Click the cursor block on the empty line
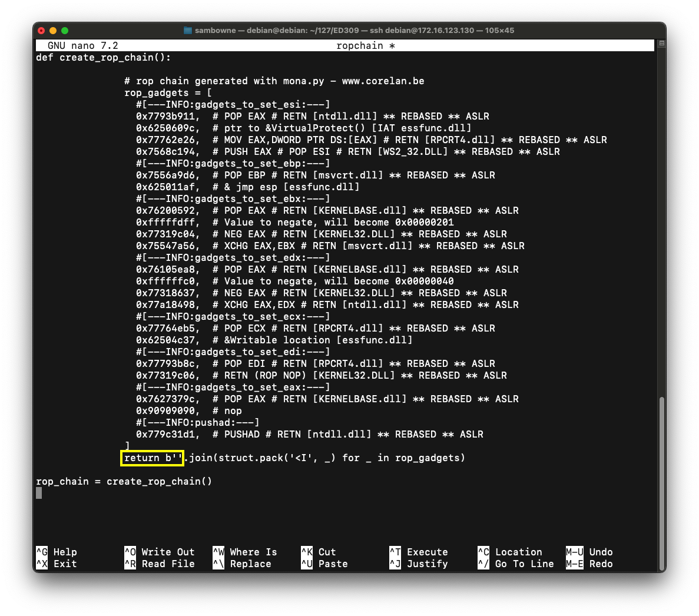The height and width of the screenshot is (616, 699). (x=39, y=493)
